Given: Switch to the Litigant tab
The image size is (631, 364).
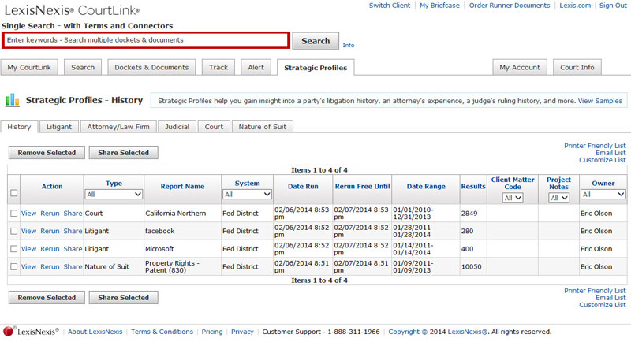Looking at the screenshot, I should 59,126.
